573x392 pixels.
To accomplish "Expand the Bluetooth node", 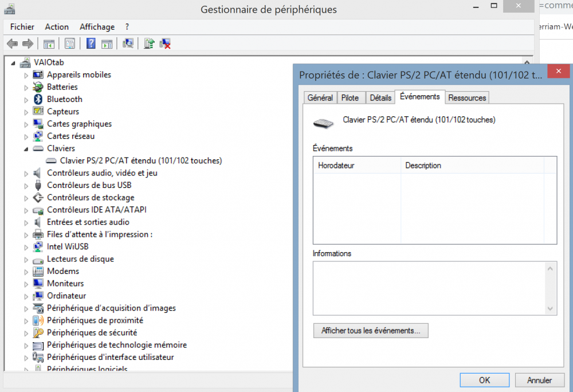I will tap(26, 100).
